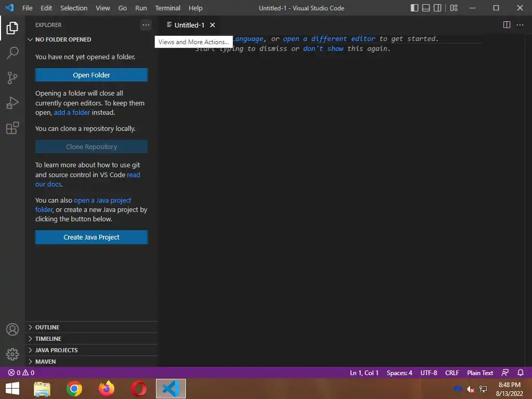Open the Extensions view
The height and width of the screenshot is (399, 532).
click(x=12, y=128)
